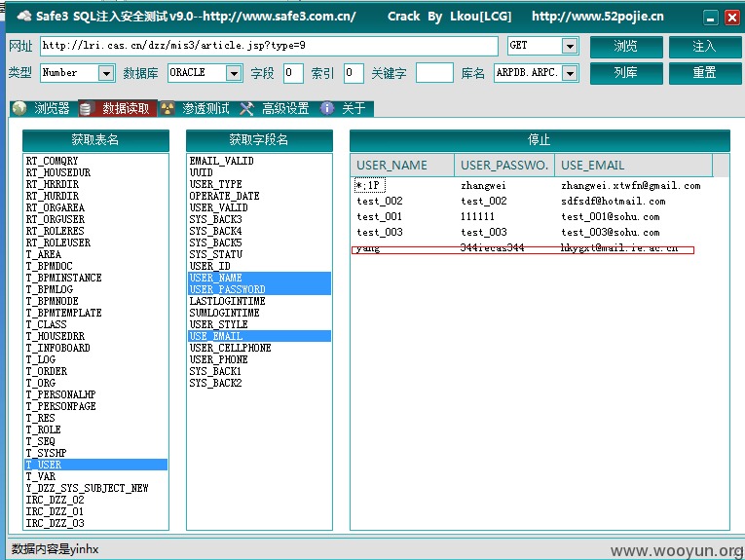The width and height of the screenshot is (745, 560).
Task: Click the info icon on the 关于 tab
Action: click(x=327, y=109)
